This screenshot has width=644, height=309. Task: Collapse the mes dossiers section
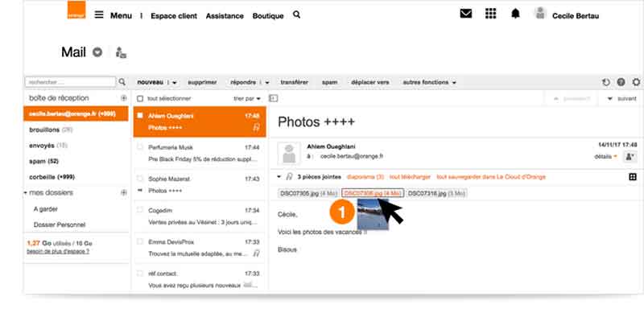pyautogui.click(x=26, y=192)
